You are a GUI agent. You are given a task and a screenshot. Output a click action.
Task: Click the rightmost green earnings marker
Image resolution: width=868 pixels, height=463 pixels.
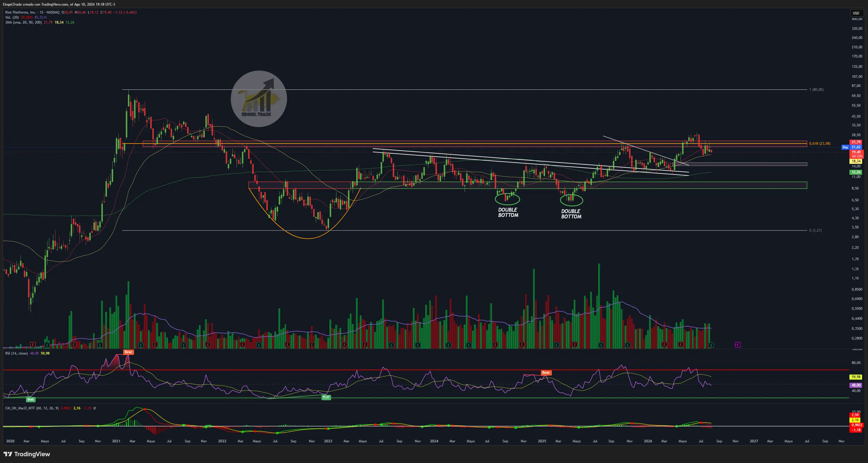pos(711,345)
